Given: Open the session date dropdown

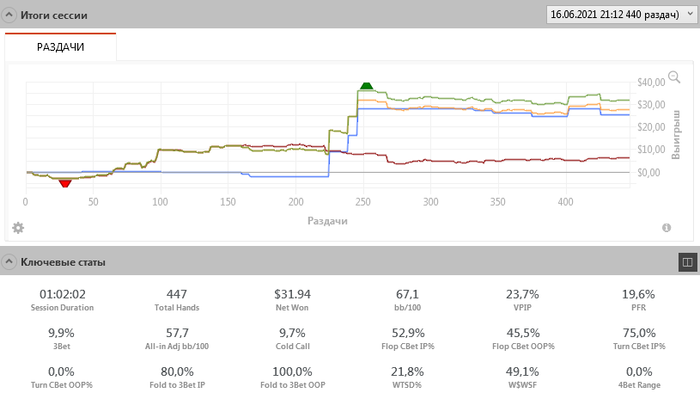Looking at the screenshot, I should [621, 14].
